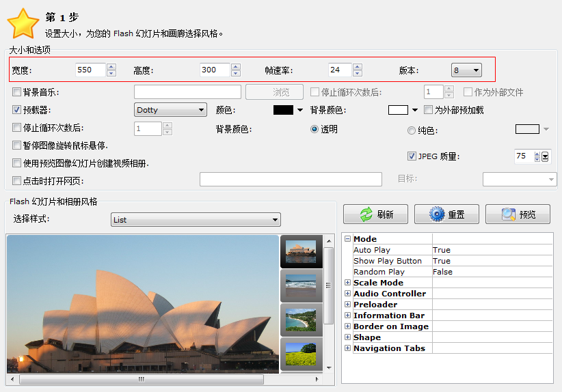Screen dimensions: 562x392
Task: Click the 重置 reset button
Action: (x=446, y=214)
